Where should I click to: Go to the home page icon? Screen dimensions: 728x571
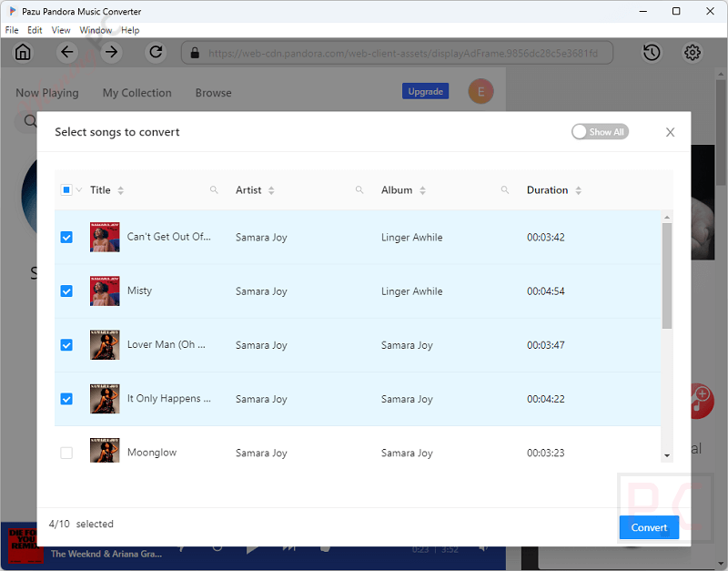(22, 52)
